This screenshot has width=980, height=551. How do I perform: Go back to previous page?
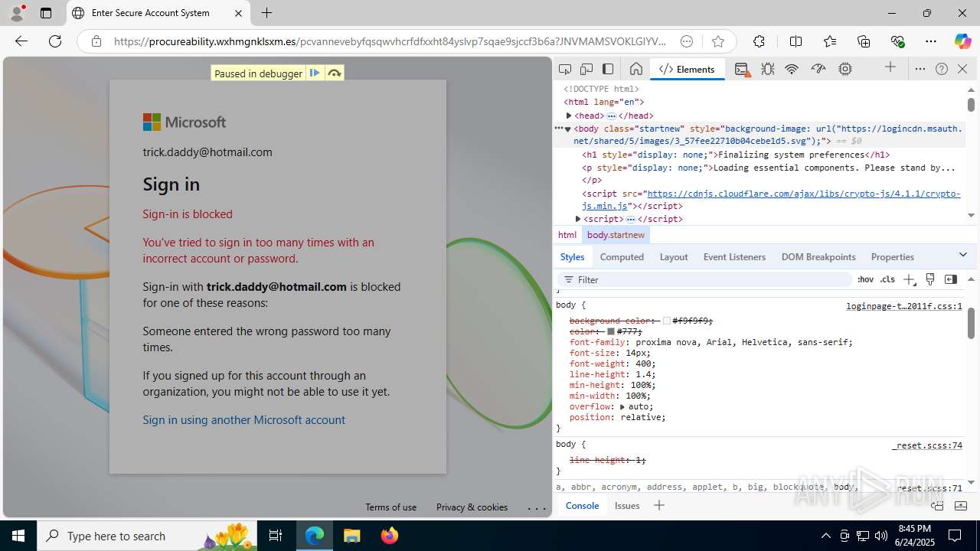click(x=21, y=41)
